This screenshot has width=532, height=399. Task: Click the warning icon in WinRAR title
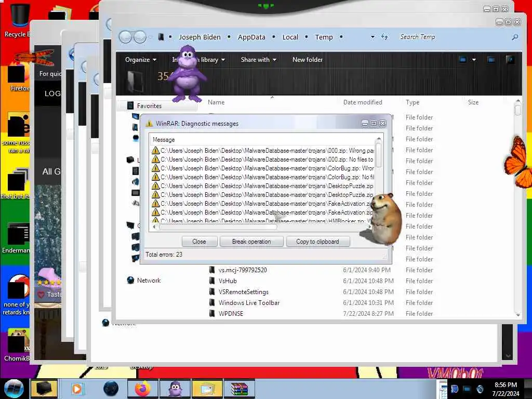149,124
